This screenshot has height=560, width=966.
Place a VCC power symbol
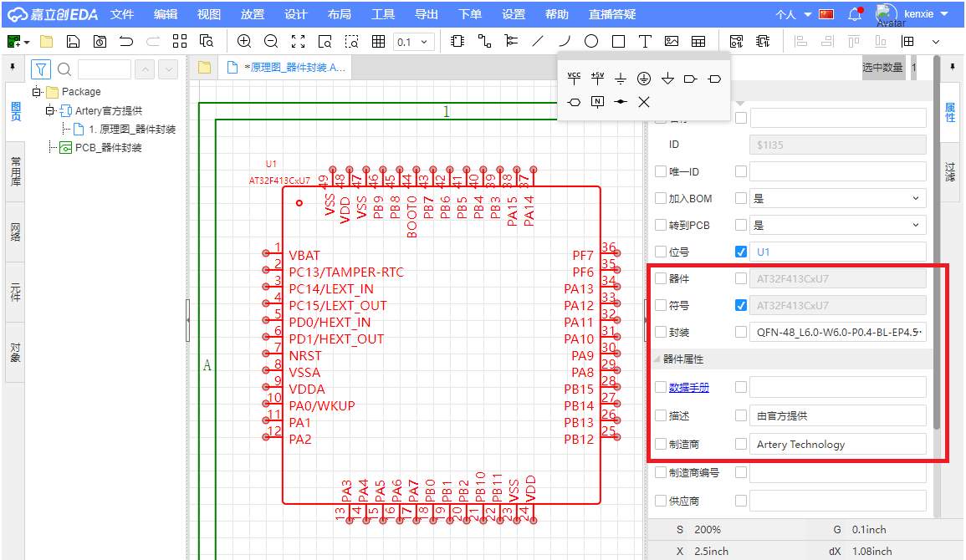click(574, 79)
